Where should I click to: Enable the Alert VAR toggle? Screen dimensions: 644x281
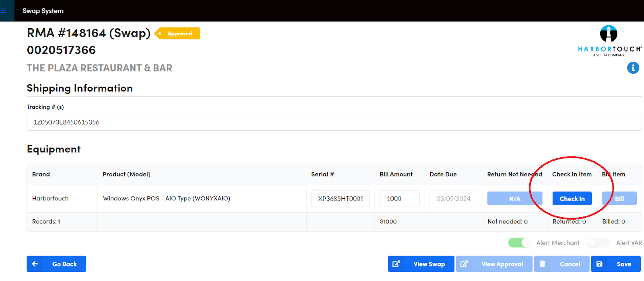598,243
